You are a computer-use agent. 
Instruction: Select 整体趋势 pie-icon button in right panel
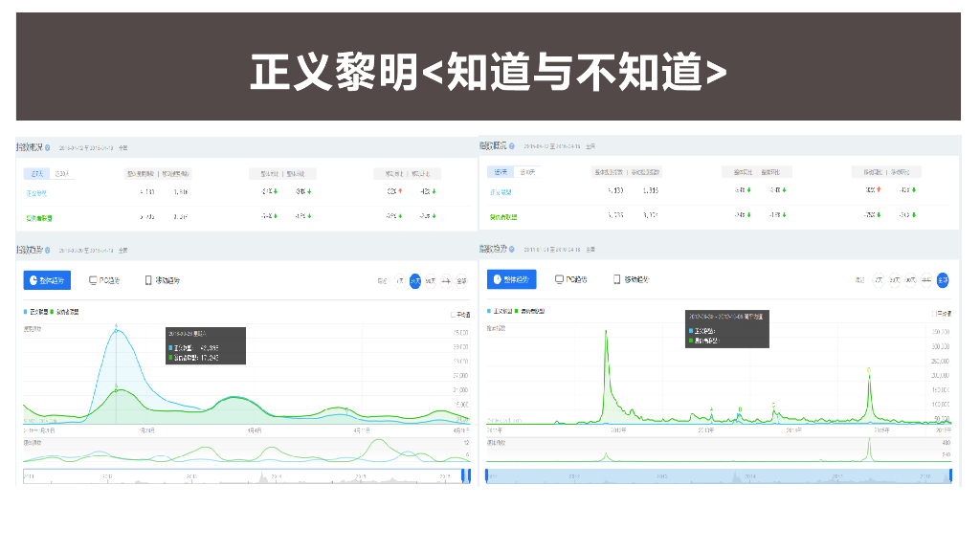(x=511, y=279)
